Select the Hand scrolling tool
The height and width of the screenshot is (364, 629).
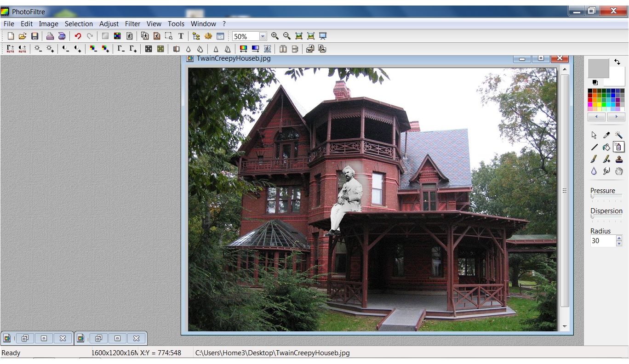click(619, 171)
